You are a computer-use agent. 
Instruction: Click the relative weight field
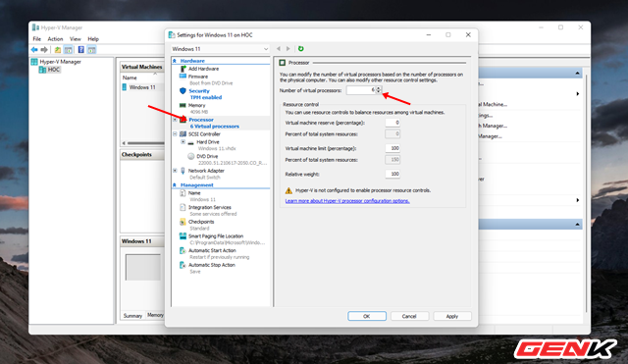pos(392,174)
